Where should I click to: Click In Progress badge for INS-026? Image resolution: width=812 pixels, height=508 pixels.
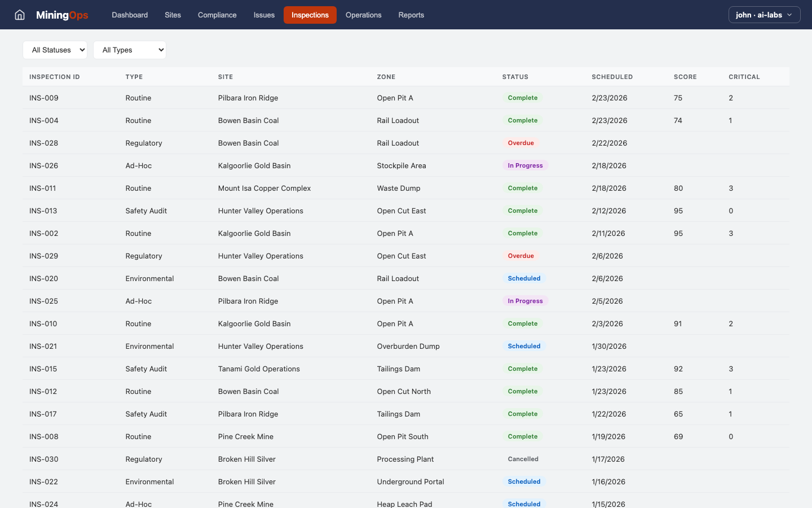tap(525, 165)
